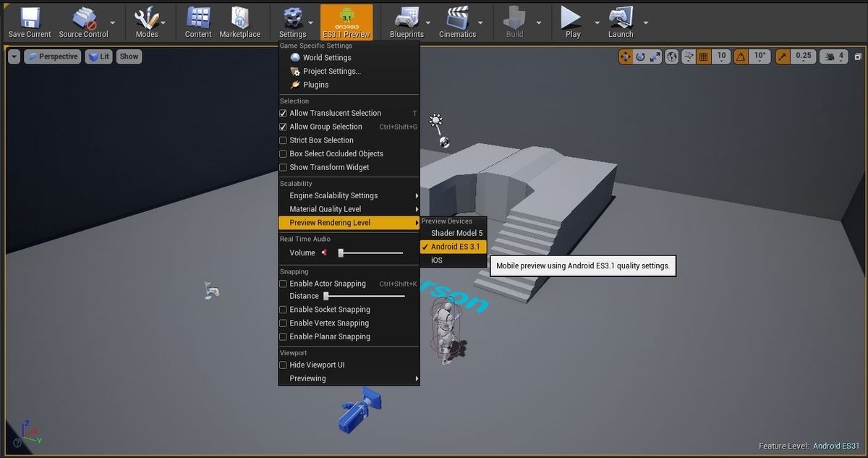Click the World Settings globe icon

click(x=294, y=58)
